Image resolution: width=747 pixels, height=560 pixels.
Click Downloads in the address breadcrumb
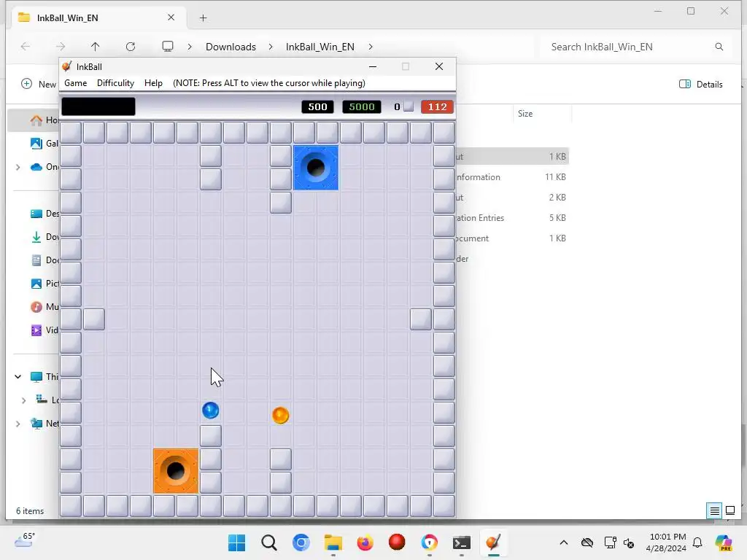coord(231,47)
